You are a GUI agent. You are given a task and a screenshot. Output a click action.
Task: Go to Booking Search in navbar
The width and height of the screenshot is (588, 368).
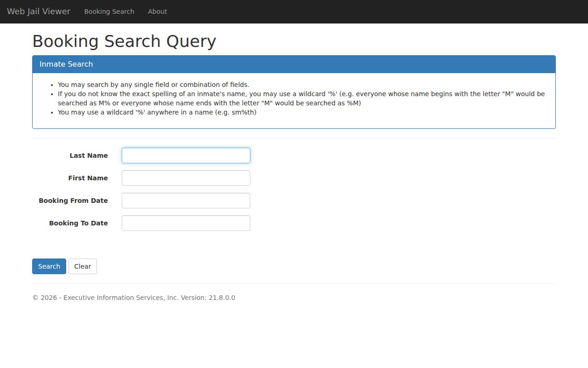point(109,11)
